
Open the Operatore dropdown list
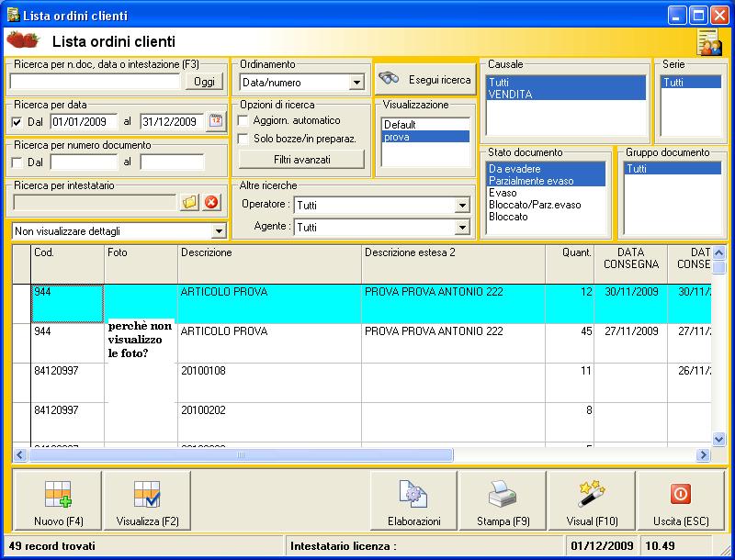(462, 205)
